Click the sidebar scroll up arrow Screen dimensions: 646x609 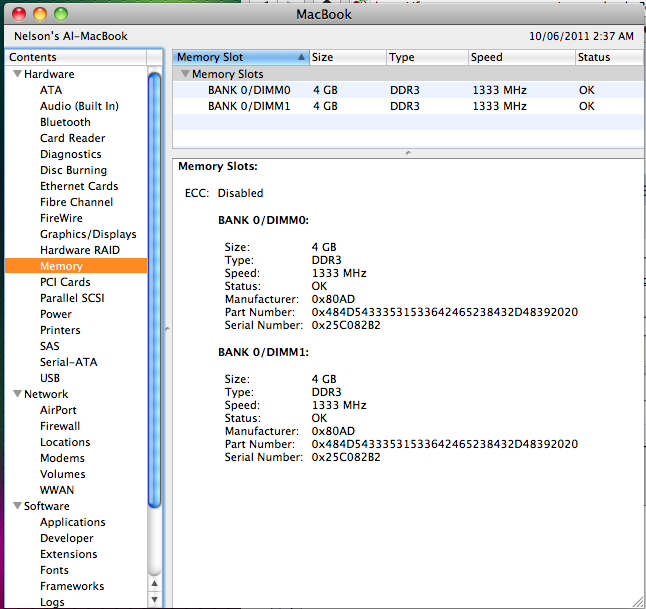coord(154,583)
